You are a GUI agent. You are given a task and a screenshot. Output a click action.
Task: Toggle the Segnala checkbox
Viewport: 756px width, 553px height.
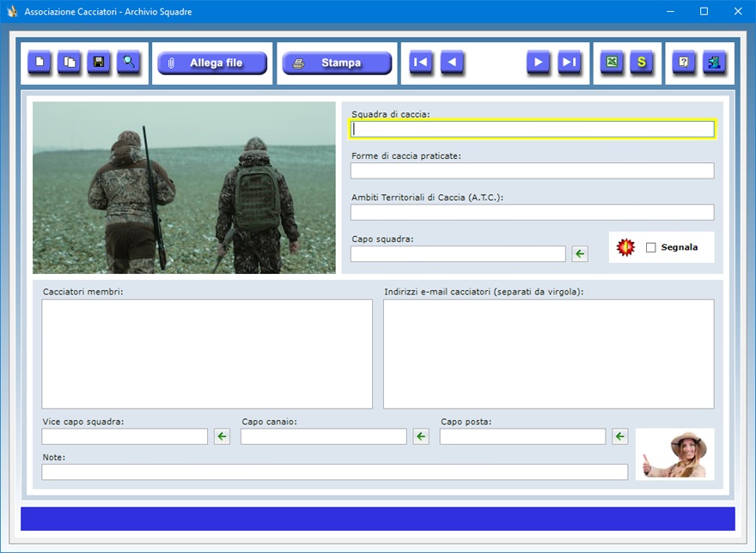[x=651, y=247]
